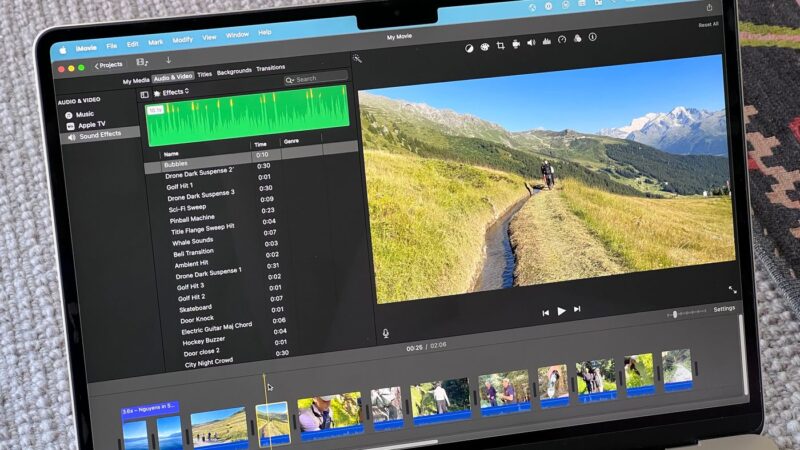Open the Help menu

coord(265,32)
